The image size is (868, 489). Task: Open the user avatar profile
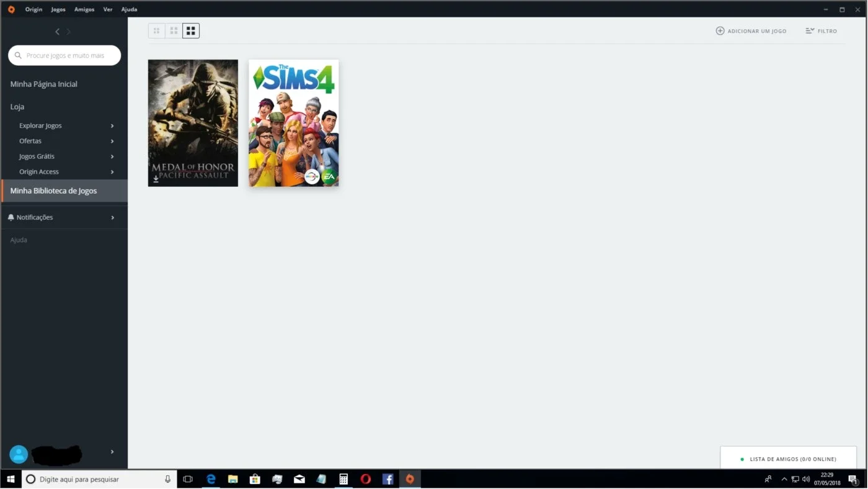[x=19, y=454]
